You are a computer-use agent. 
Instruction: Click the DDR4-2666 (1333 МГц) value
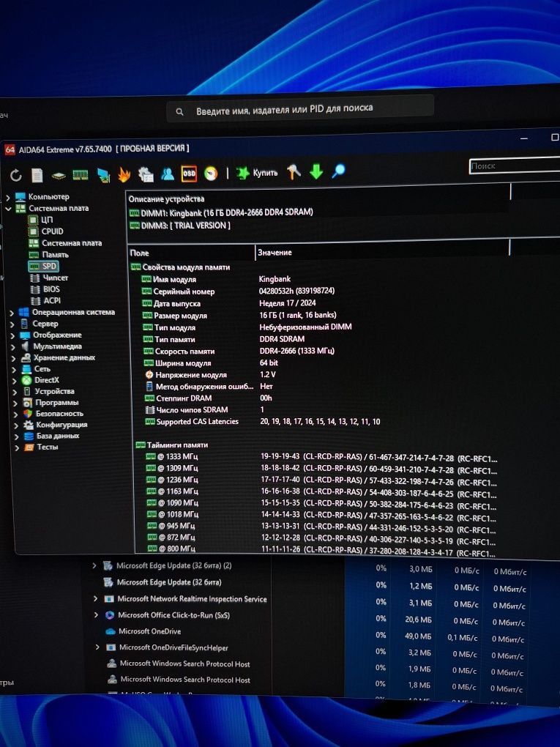tap(297, 351)
